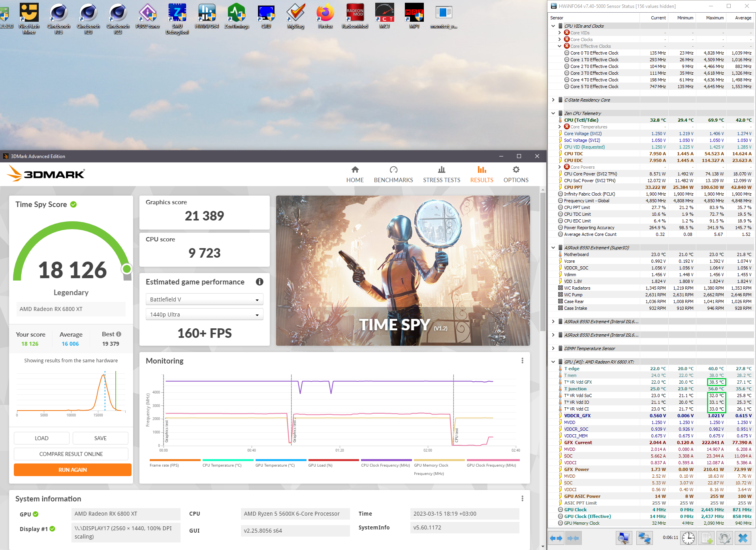
Task: Click the HWiNFO log file icon
Action: [x=707, y=538]
